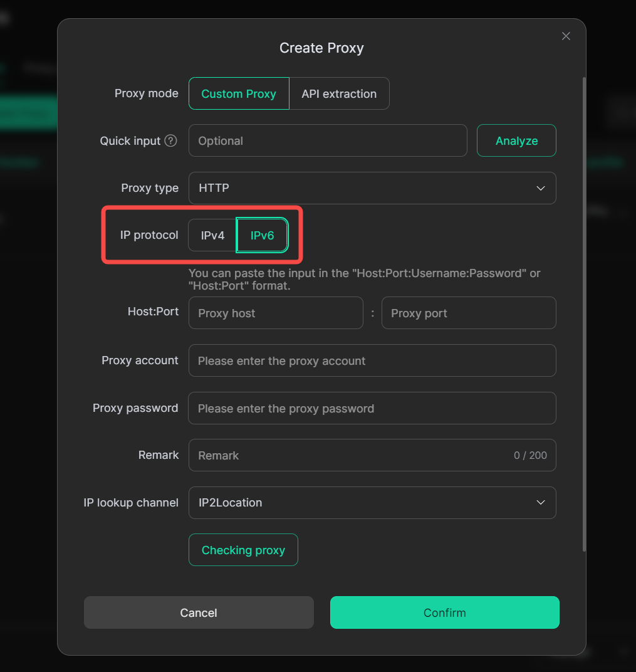Viewport: 636px width, 672px height.
Task: Confirm the proxy creation
Action: pyautogui.click(x=444, y=612)
